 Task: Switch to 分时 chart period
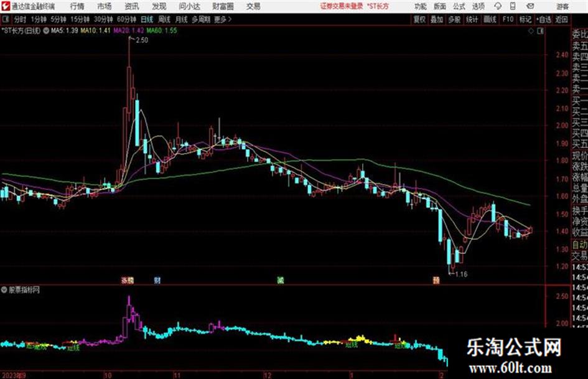click(x=20, y=19)
